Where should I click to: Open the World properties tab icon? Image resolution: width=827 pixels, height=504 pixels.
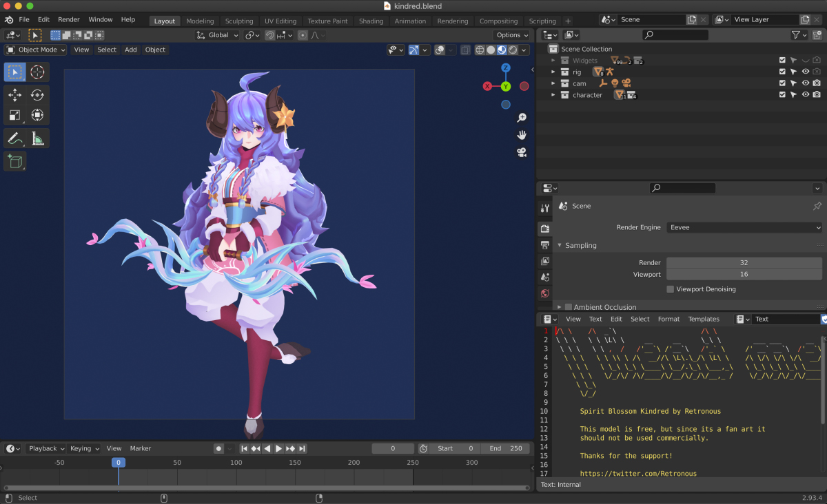coord(545,293)
